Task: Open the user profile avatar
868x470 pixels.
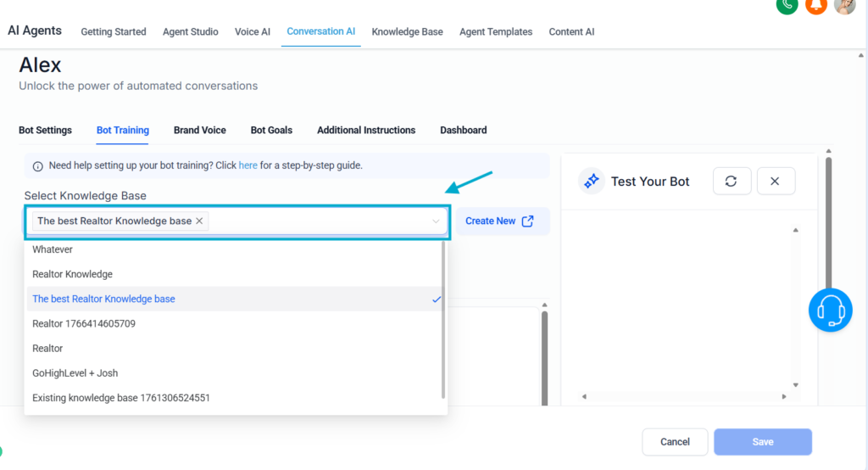Action: tap(844, 5)
